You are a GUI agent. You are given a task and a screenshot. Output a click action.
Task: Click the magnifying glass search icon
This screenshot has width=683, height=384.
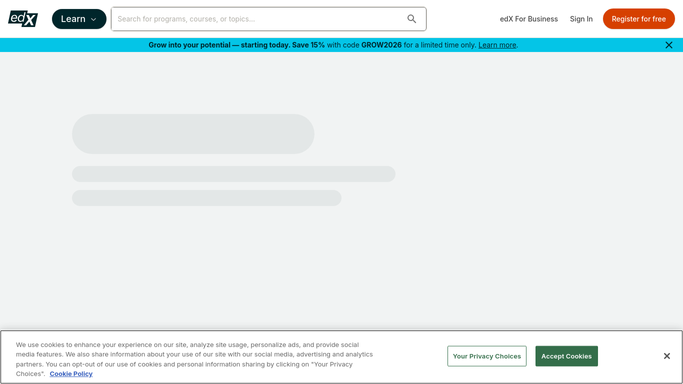tap(412, 19)
